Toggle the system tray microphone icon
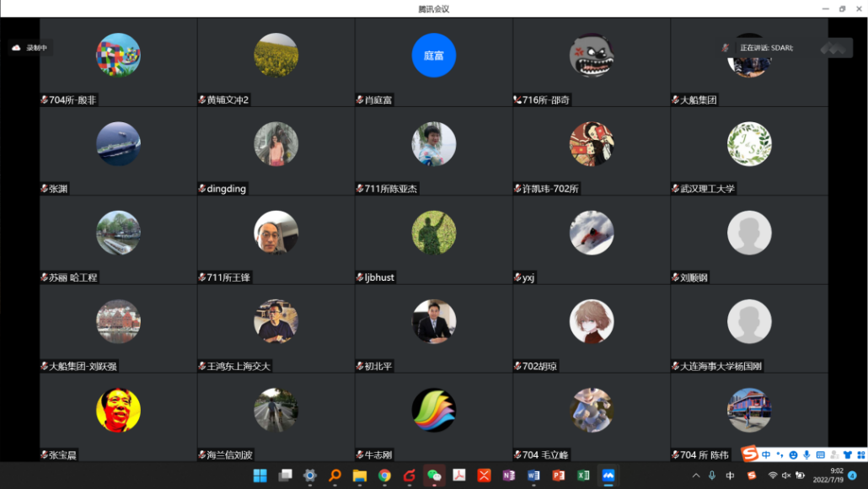This screenshot has width=868, height=489. [x=712, y=476]
